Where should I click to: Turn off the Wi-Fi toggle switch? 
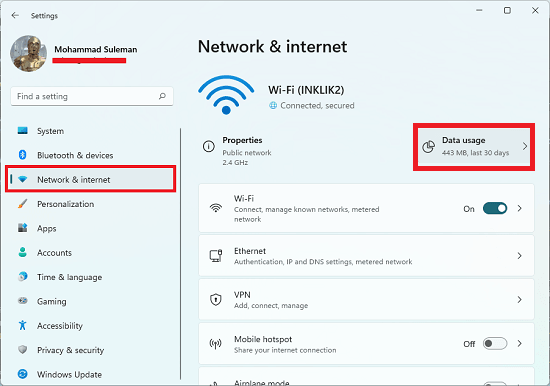pyautogui.click(x=495, y=208)
